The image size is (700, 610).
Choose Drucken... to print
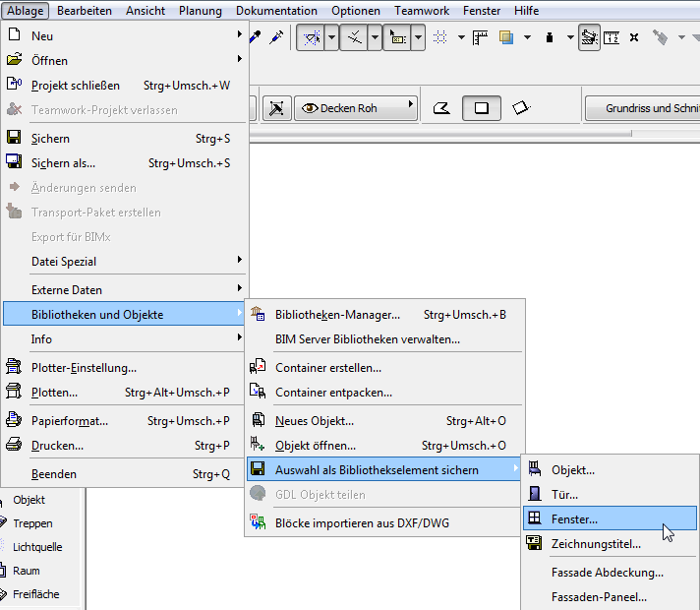(x=125, y=446)
